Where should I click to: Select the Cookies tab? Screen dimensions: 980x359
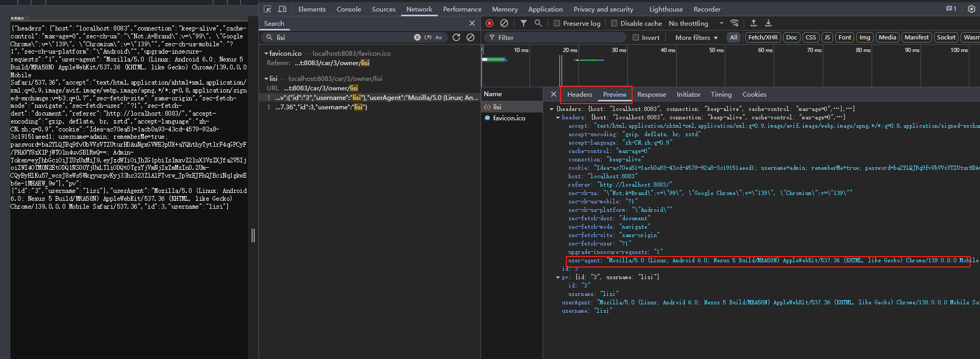pos(754,95)
